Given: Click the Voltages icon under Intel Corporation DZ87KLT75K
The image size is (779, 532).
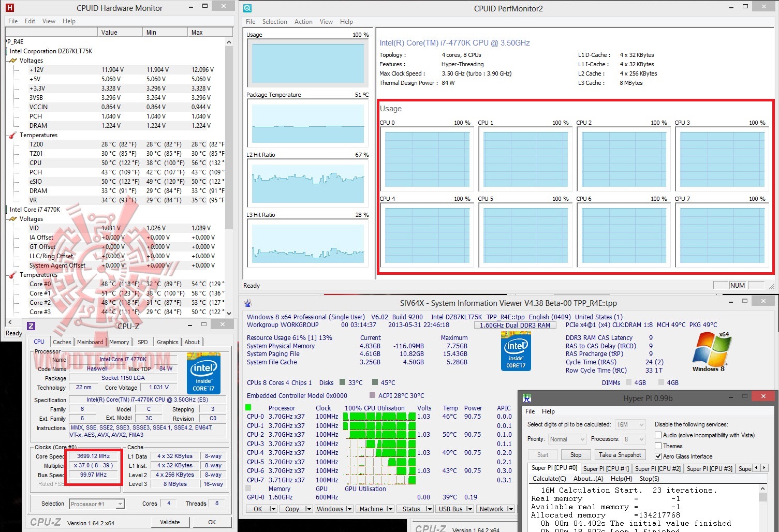Looking at the screenshot, I should tap(13, 61).
